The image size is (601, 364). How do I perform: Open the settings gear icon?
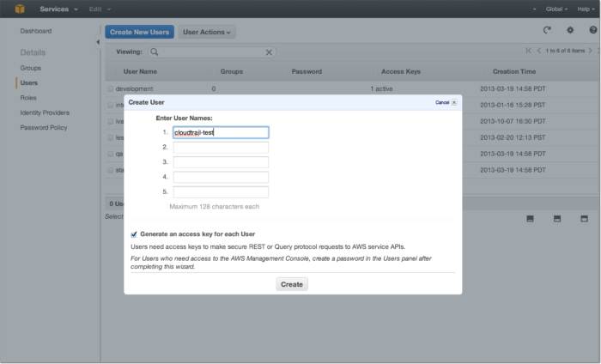570,31
